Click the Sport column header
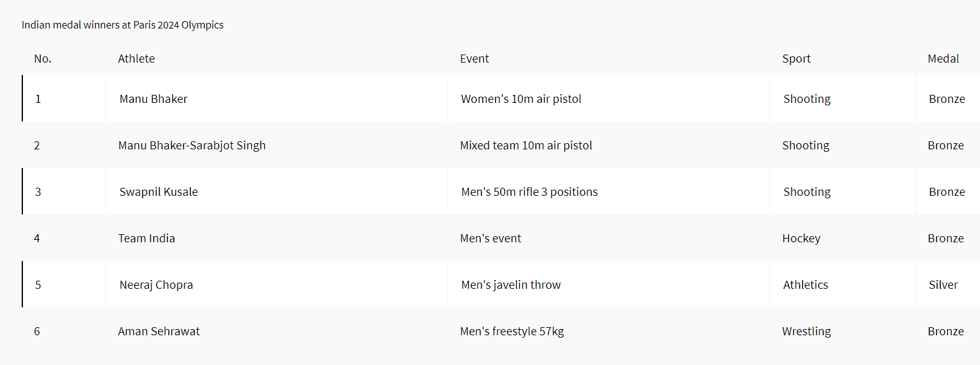 (796, 59)
